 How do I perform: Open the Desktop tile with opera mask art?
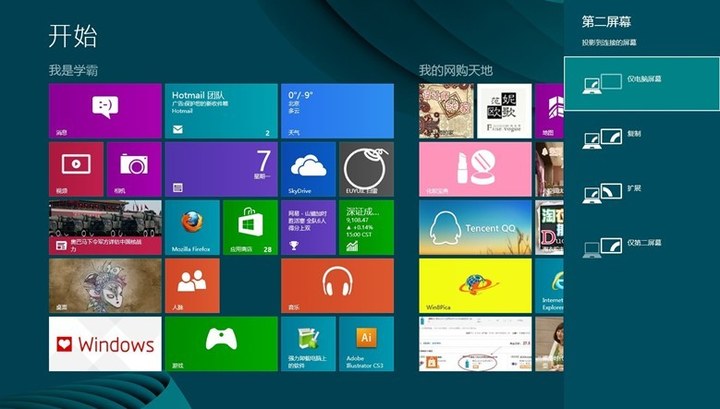pyautogui.click(x=105, y=286)
